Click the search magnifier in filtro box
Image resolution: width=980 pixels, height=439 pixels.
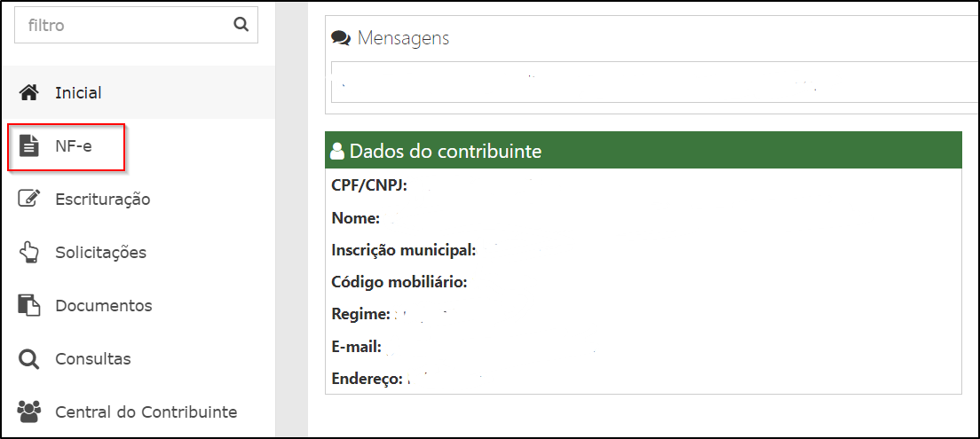241,25
